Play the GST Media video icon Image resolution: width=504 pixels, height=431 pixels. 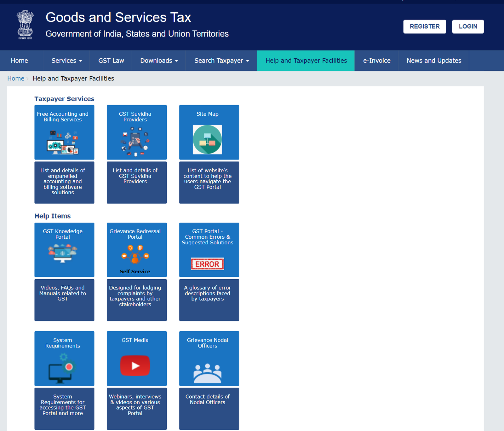(x=135, y=365)
